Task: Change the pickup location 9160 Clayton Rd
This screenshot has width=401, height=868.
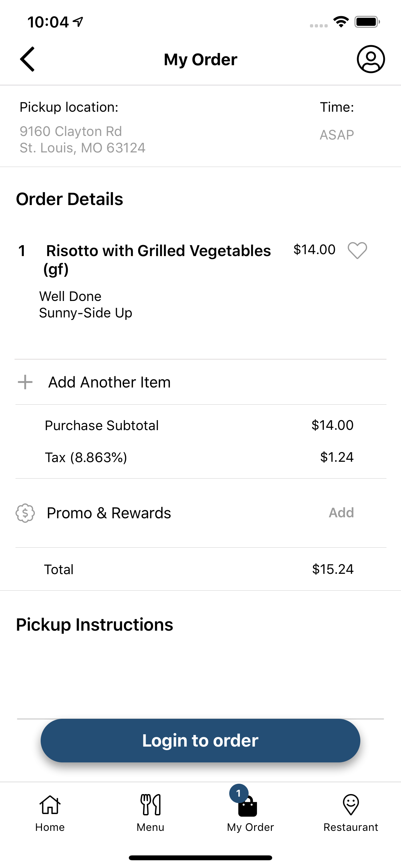Action: (x=83, y=139)
